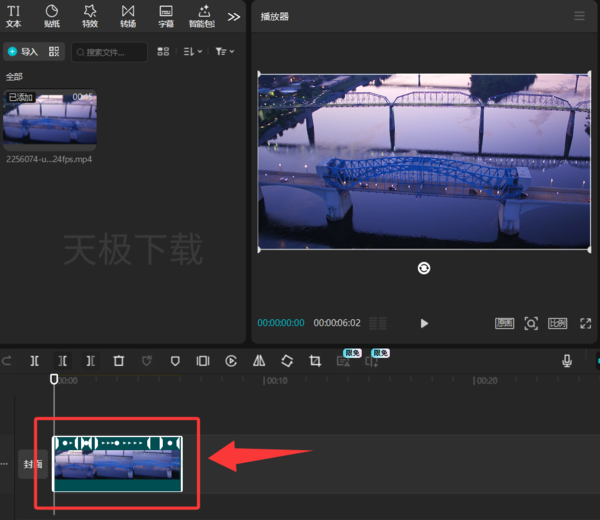Switch media list to grid view
This screenshot has width=600, height=520.
pyautogui.click(x=163, y=52)
